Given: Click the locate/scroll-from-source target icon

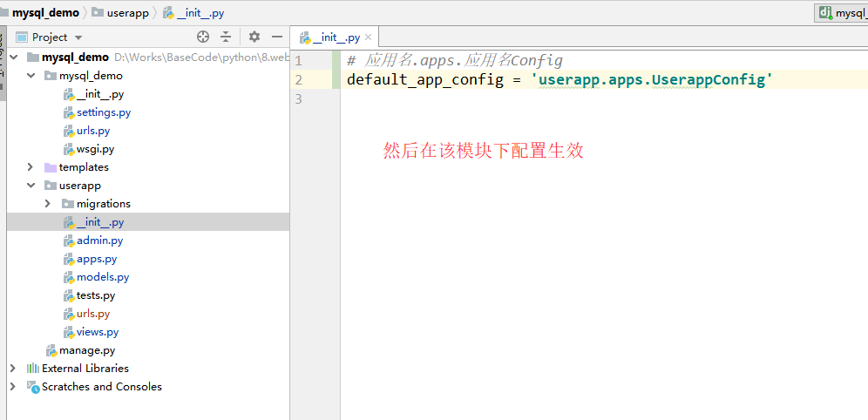Looking at the screenshot, I should [x=203, y=37].
